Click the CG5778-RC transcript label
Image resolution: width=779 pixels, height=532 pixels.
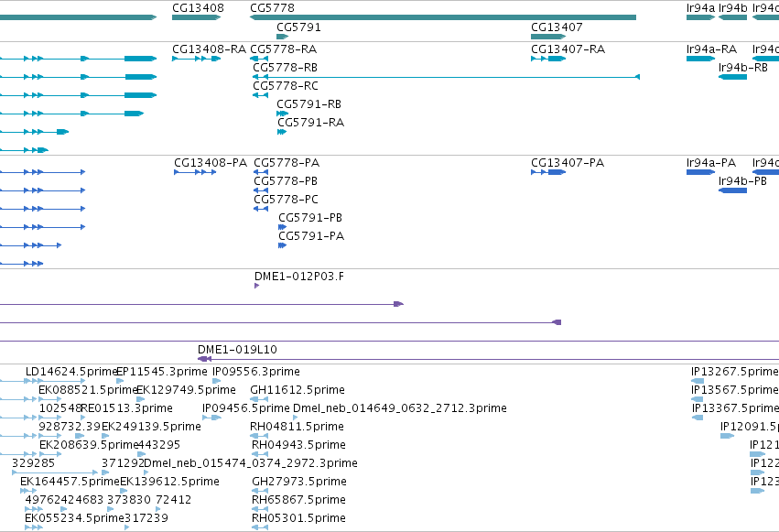286,86
